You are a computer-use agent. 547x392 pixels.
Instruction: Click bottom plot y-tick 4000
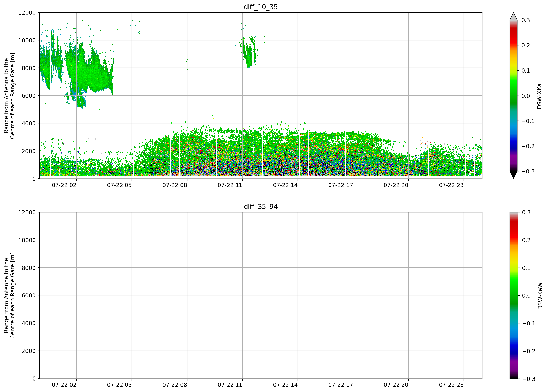(29, 323)
